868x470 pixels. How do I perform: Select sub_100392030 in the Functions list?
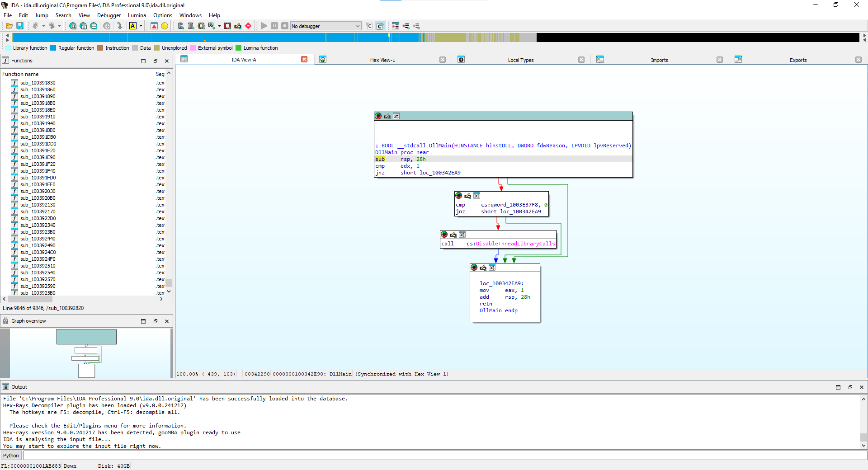(x=38, y=191)
